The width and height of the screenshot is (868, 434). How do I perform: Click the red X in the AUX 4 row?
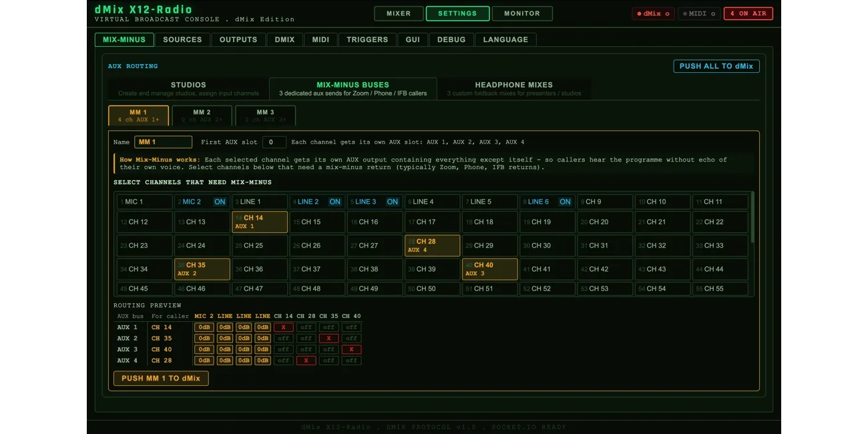click(306, 361)
